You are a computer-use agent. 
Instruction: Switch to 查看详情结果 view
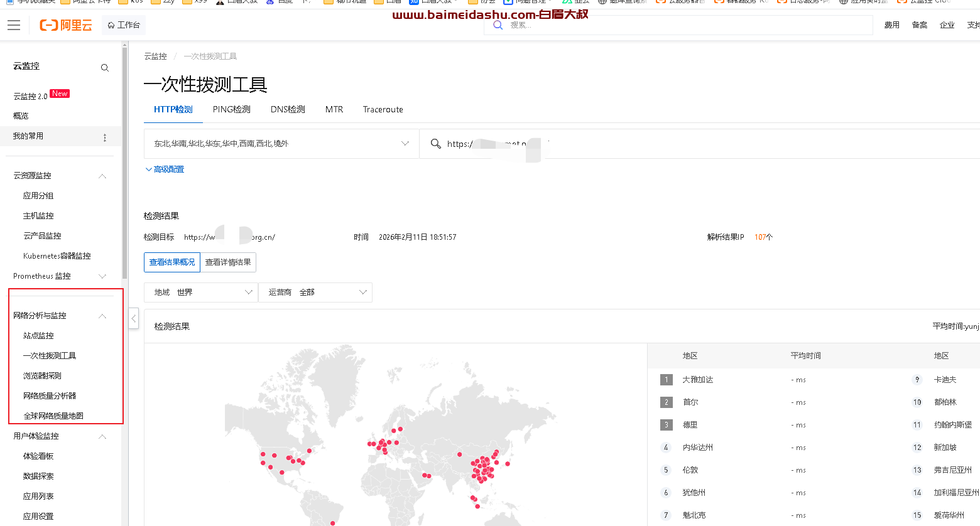coord(228,262)
